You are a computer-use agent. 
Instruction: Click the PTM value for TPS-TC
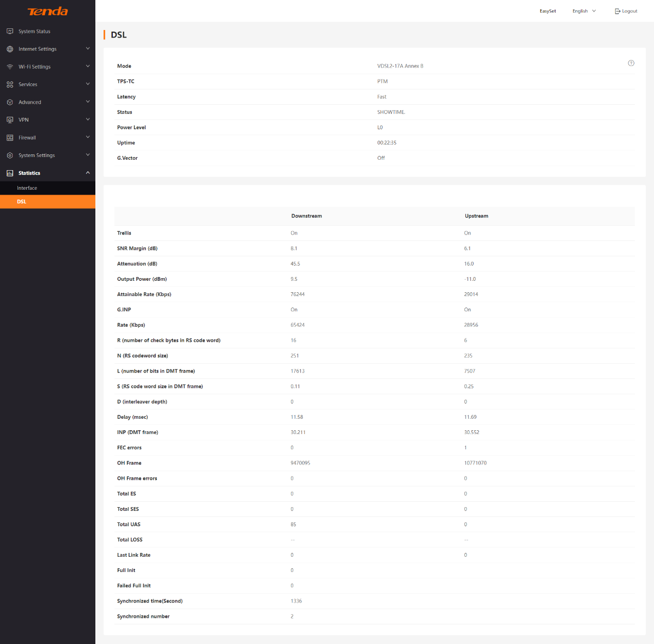(383, 81)
